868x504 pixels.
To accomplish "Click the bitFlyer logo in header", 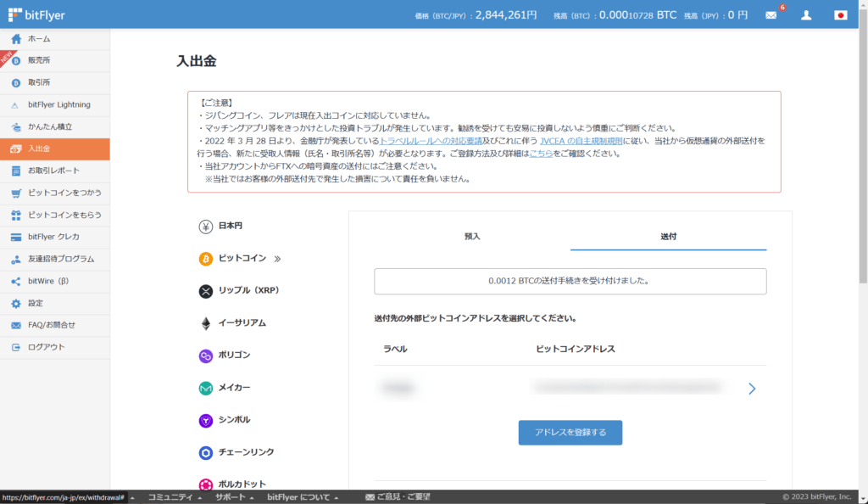I will pos(36,15).
